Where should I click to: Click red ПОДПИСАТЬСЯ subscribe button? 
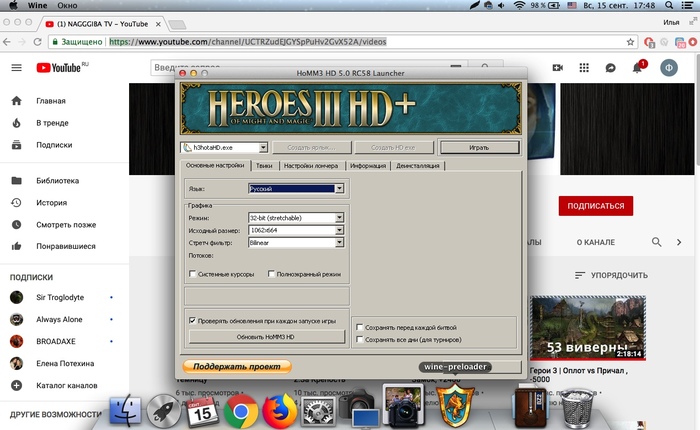coord(596,206)
